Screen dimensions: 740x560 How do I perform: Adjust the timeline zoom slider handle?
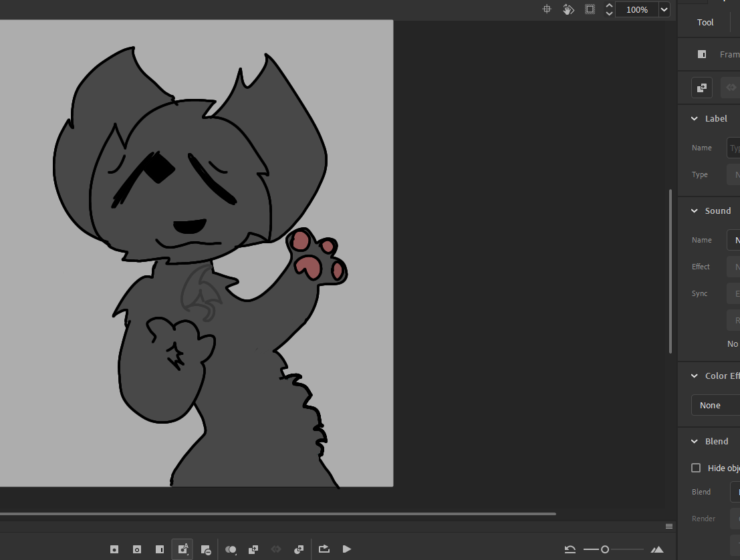[x=605, y=549]
